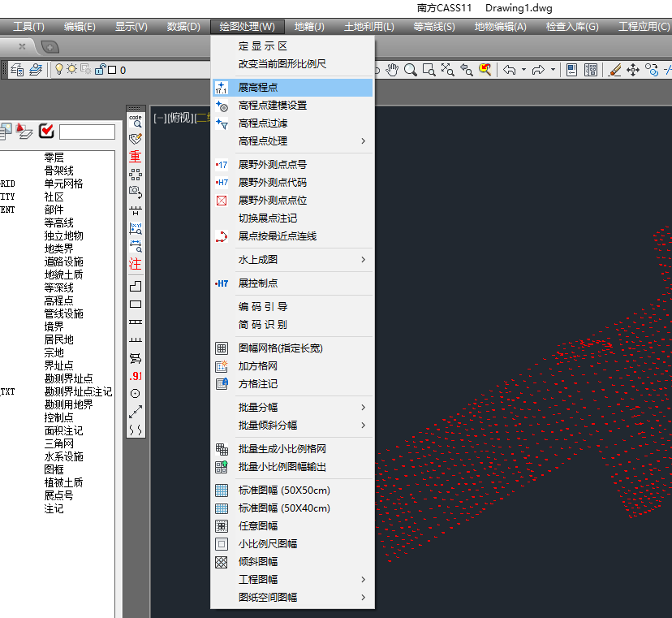Click the [-] viewport control

pos(159,119)
